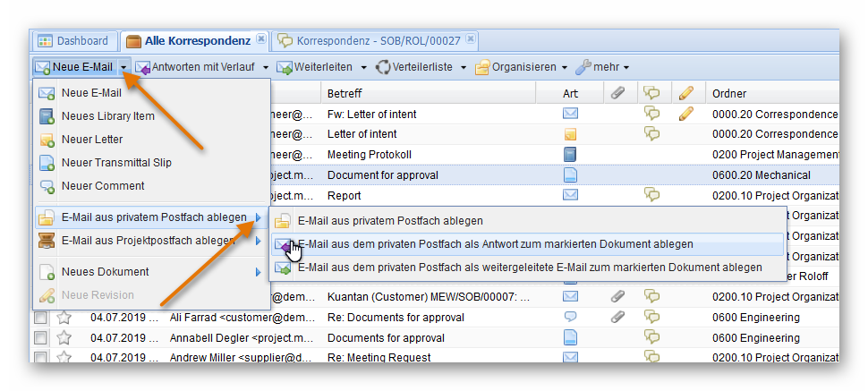This screenshot has height=391, width=868.
Task: Sort by the Betreff column header
Action: point(345,93)
